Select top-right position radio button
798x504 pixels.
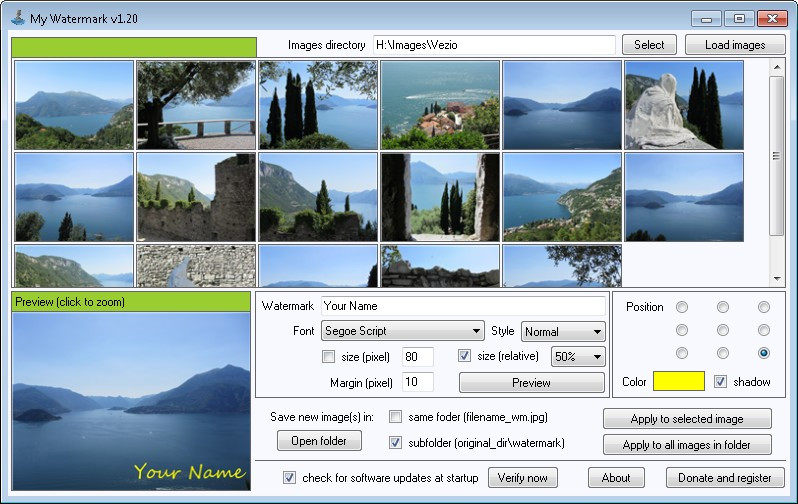click(x=764, y=307)
